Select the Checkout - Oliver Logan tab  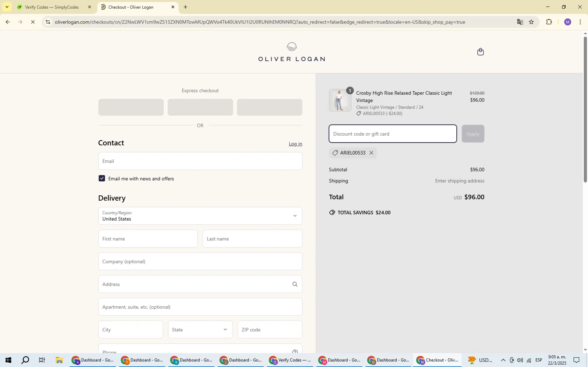[x=131, y=7]
